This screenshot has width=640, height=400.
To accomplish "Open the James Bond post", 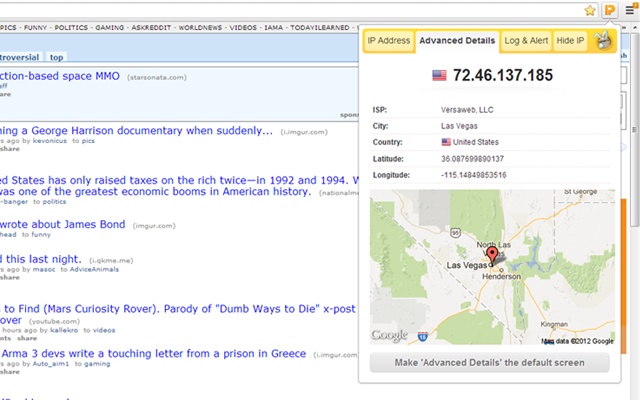I will [x=62, y=224].
